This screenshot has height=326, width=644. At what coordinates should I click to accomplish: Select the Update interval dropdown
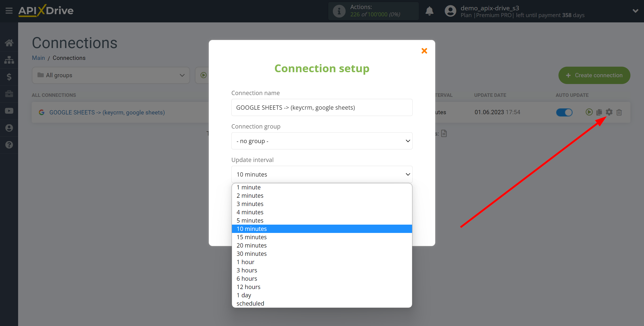(322, 174)
